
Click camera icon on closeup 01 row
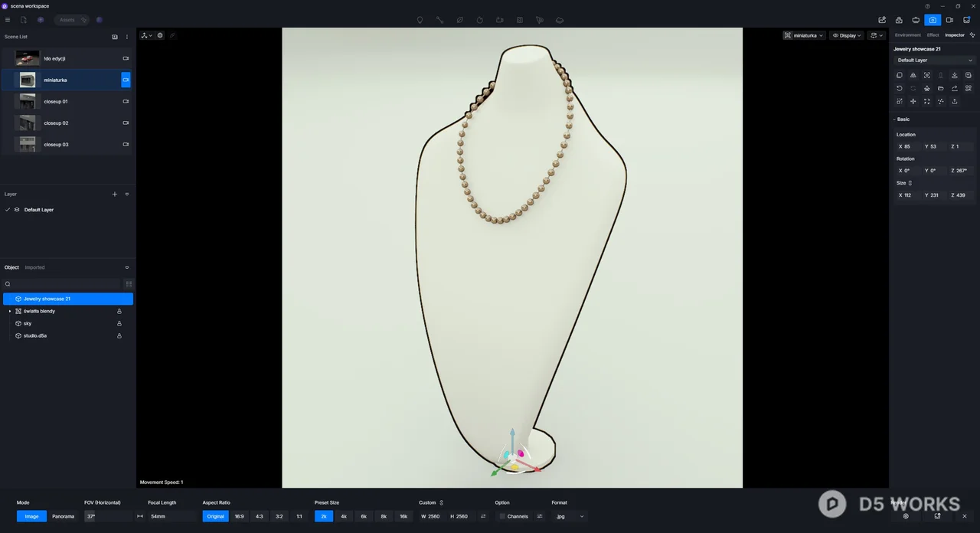126,101
